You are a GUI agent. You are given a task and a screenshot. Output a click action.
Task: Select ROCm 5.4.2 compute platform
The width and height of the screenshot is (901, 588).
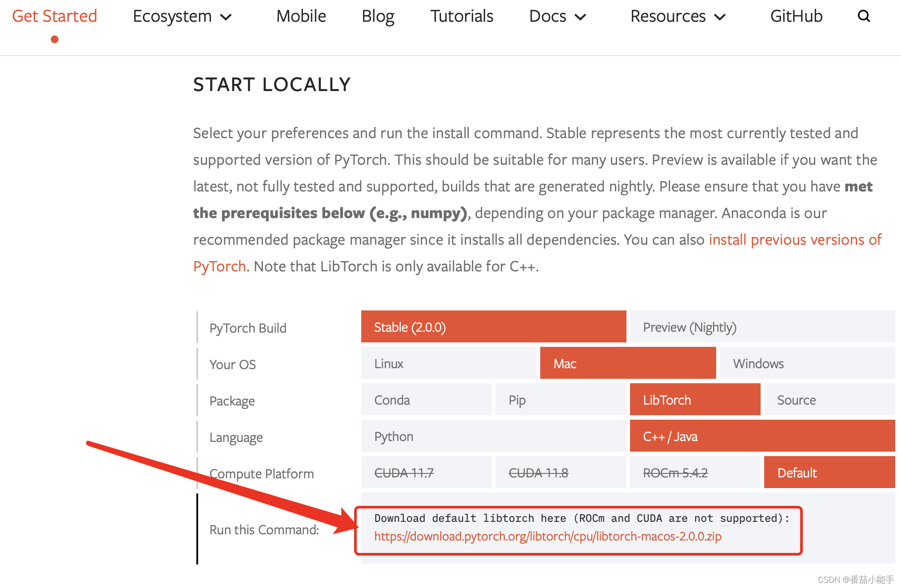[x=695, y=473]
